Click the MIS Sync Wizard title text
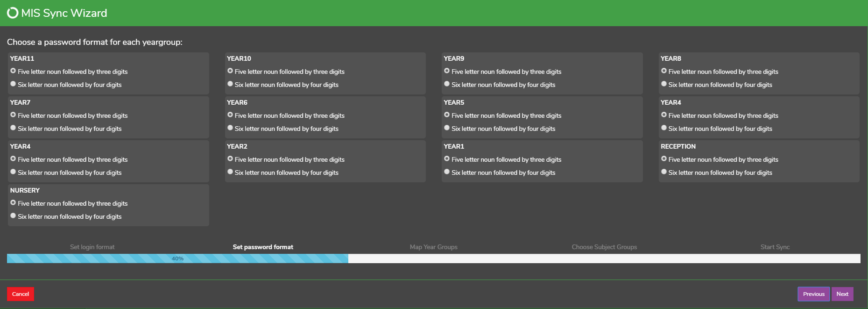This screenshot has width=868, height=309. [x=64, y=13]
